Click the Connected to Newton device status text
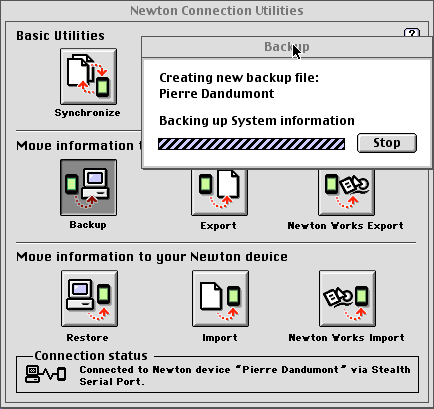 (x=245, y=375)
